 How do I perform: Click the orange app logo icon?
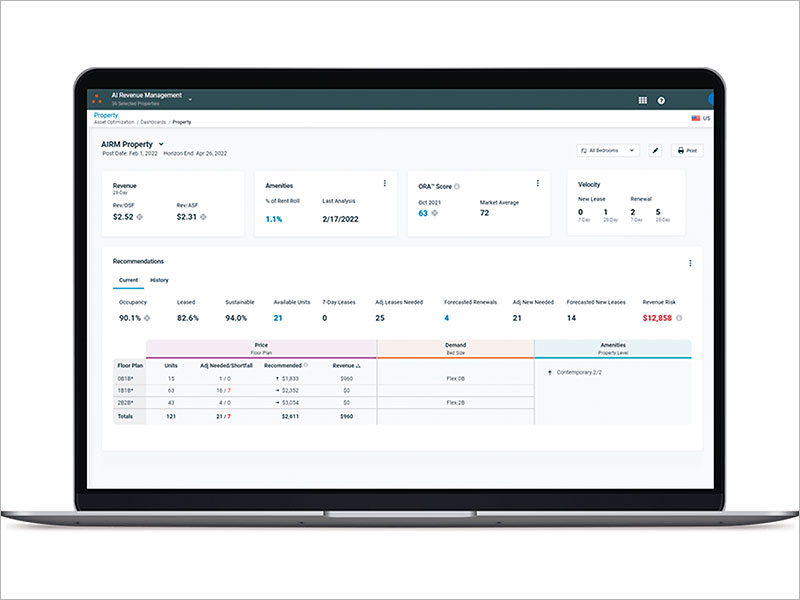point(97,99)
